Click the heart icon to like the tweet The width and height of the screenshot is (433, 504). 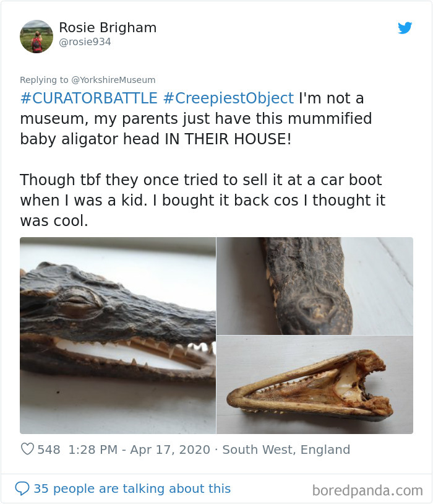coord(28,450)
